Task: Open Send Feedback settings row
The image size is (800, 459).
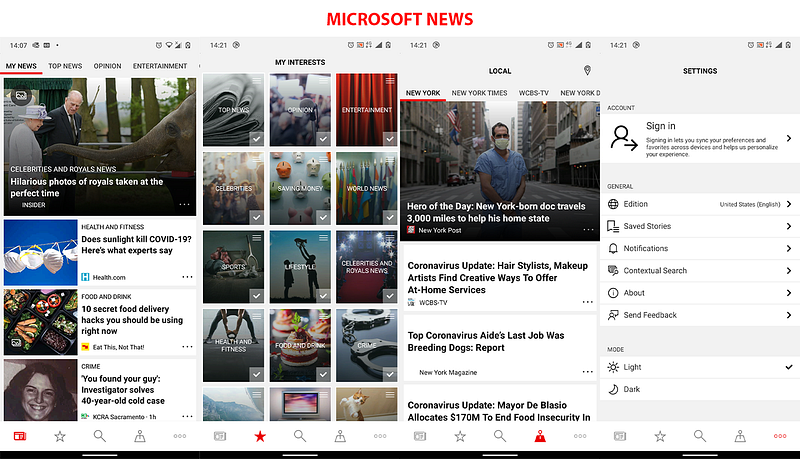Action: coord(700,315)
